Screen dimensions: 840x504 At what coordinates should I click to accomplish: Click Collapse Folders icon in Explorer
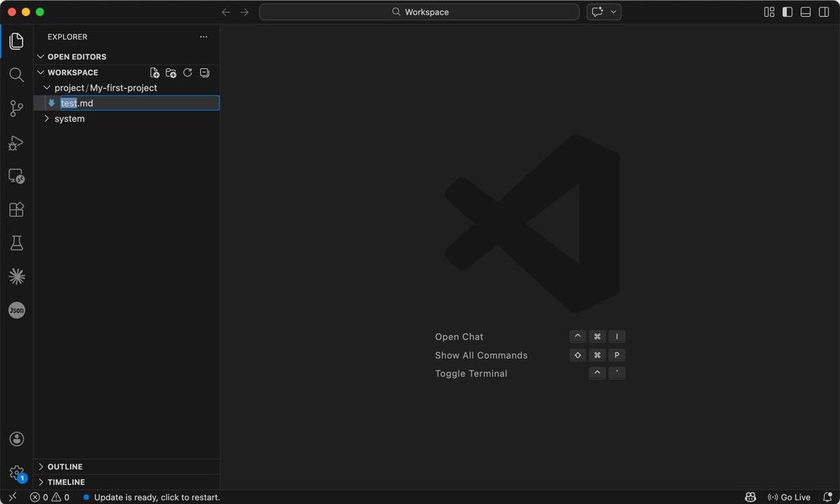(204, 73)
